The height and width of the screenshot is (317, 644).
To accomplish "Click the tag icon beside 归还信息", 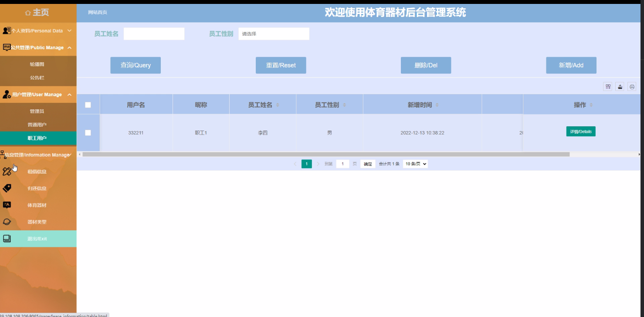I will (x=7, y=188).
